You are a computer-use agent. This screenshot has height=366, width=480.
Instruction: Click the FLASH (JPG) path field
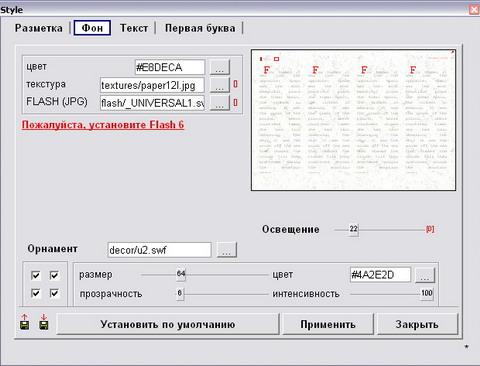152,103
